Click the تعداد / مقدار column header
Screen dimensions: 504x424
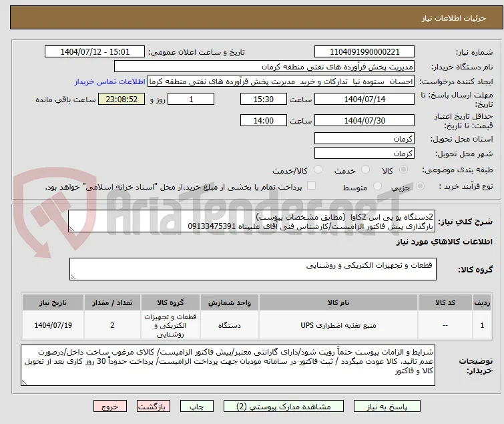(x=112, y=302)
